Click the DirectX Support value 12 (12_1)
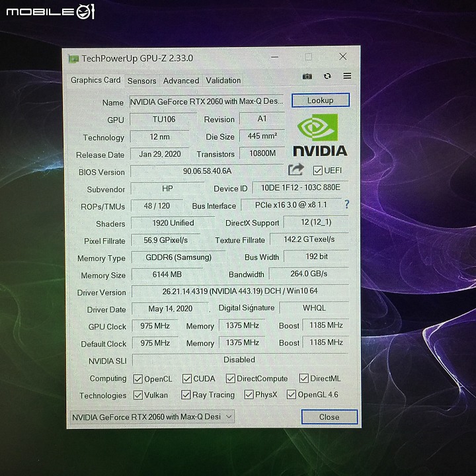476x476 pixels. click(x=316, y=222)
